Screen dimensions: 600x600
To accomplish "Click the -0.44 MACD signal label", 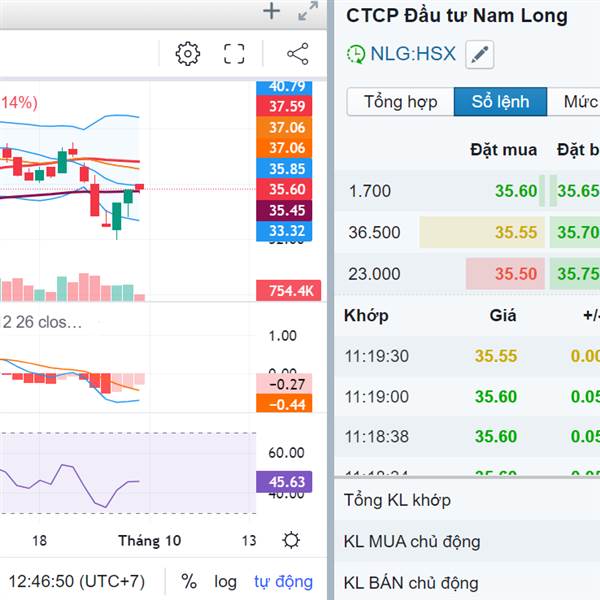I will point(284,404).
